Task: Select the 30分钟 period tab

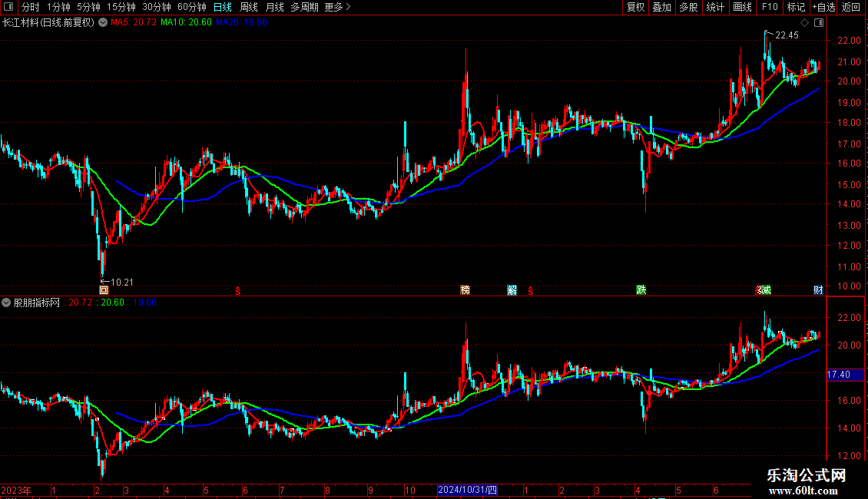Action: click(x=157, y=7)
